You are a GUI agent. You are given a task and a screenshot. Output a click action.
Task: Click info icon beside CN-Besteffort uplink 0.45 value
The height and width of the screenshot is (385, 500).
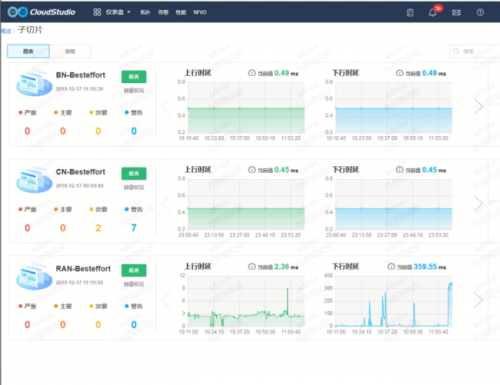point(252,170)
